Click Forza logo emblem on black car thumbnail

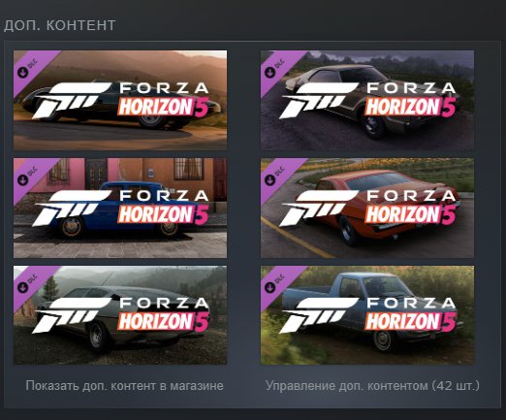[73, 101]
